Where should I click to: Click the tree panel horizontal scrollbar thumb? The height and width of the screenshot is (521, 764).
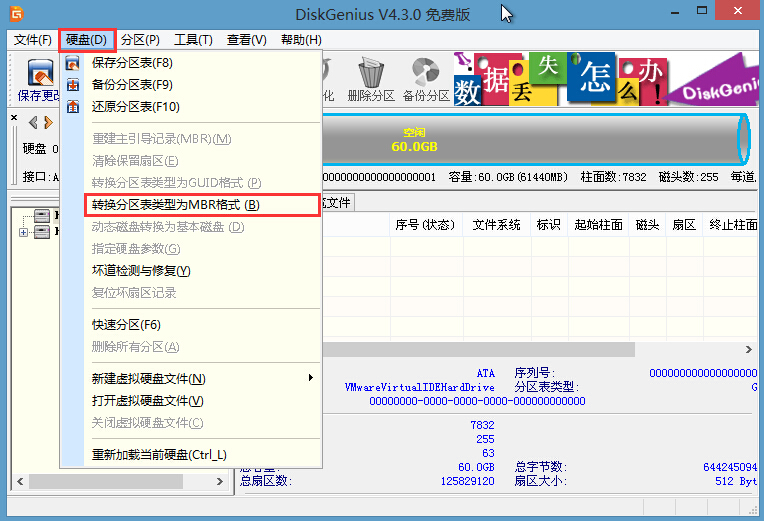tap(106, 482)
